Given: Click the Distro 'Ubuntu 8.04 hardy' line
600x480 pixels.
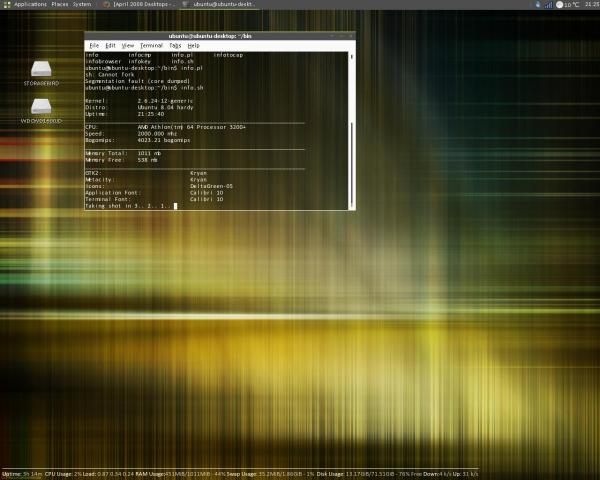Looking at the screenshot, I should point(139,108).
